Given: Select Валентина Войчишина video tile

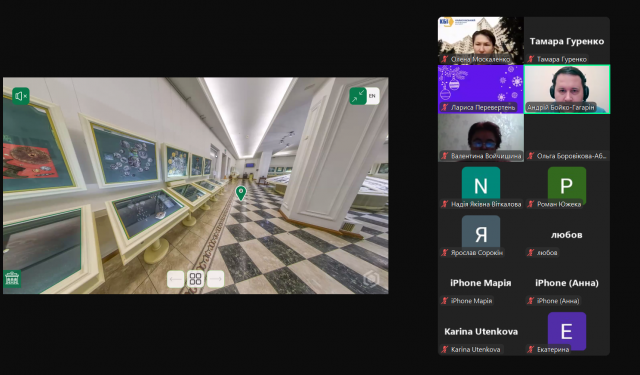Looking at the screenshot, I should tap(481, 138).
